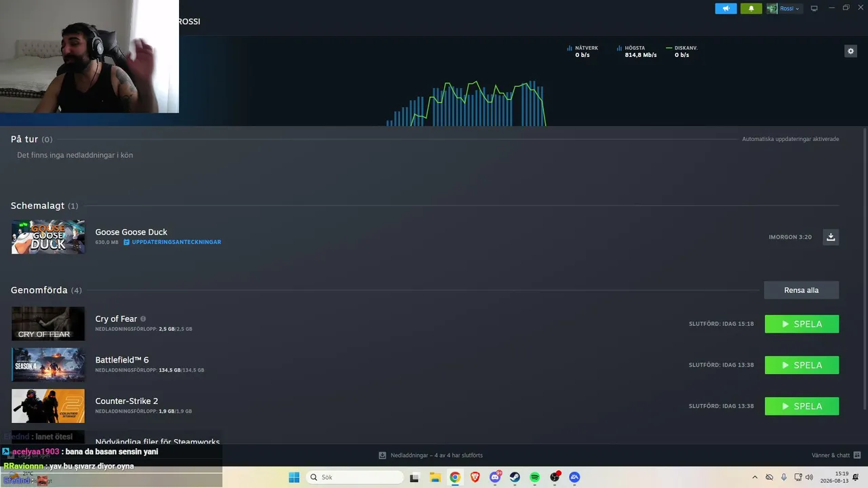Select the Cry of Fear title
Viewport: 868px width, 488px height.
click(116, 319)
